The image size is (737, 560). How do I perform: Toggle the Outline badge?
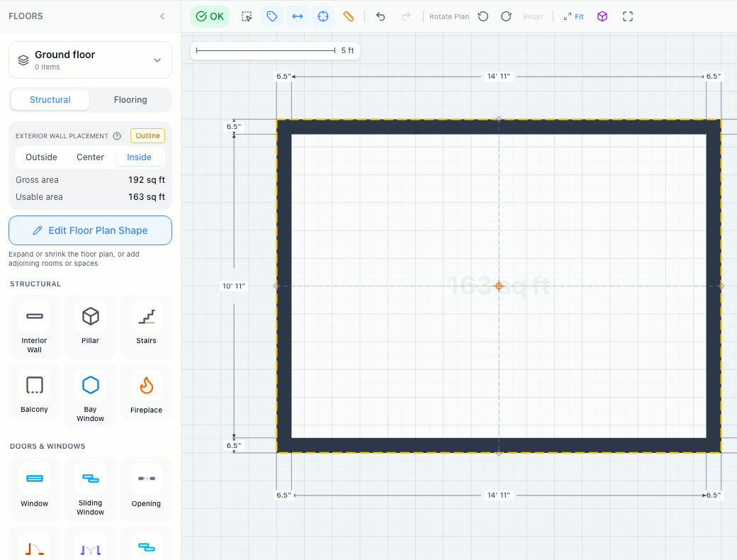[x=147, y=136]
